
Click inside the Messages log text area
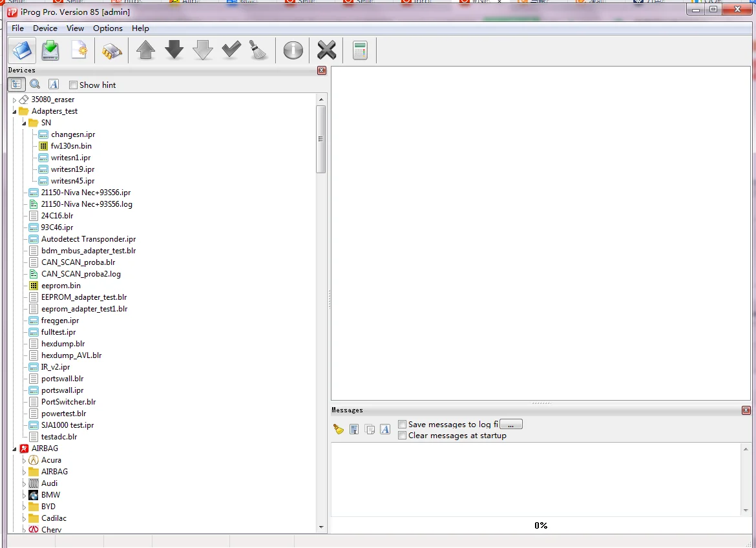click(536, 479)
